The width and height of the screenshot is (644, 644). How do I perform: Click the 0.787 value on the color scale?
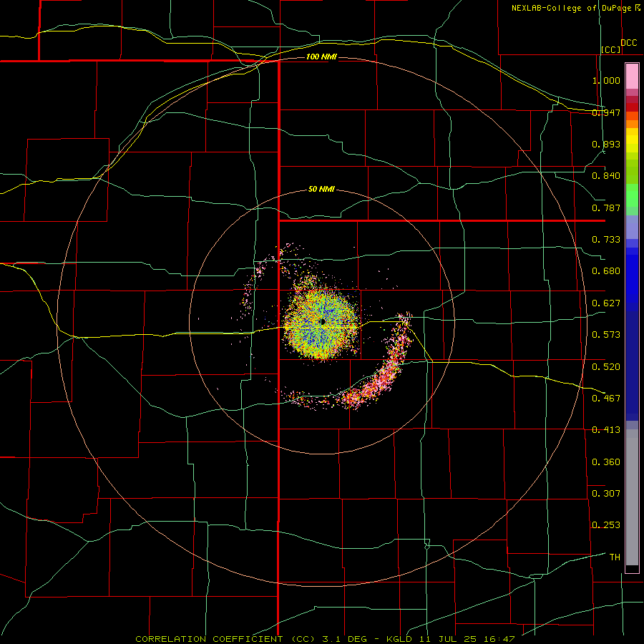(x=606, y=208)
